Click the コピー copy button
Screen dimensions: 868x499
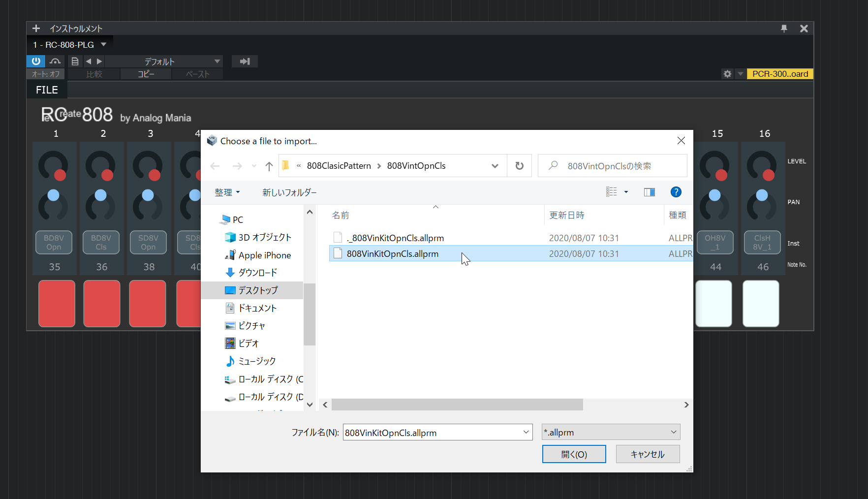coord(146,74)
